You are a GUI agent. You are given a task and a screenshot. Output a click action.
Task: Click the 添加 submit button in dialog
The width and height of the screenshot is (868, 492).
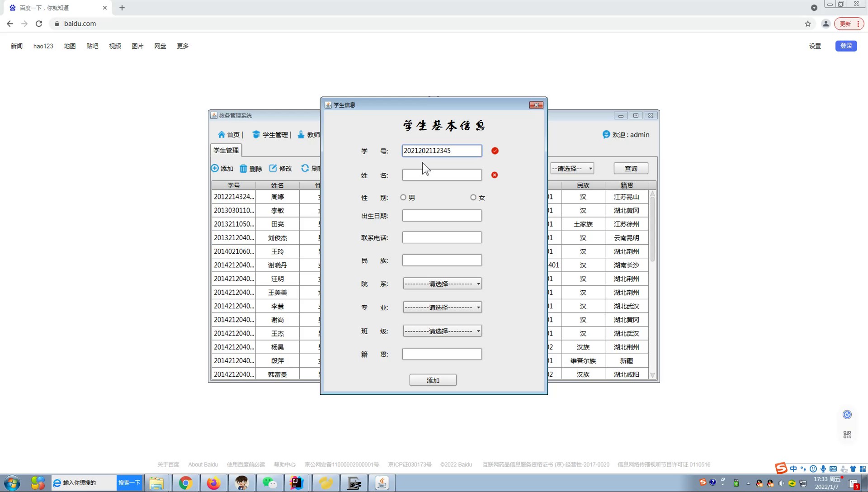(x=433, y=380)
